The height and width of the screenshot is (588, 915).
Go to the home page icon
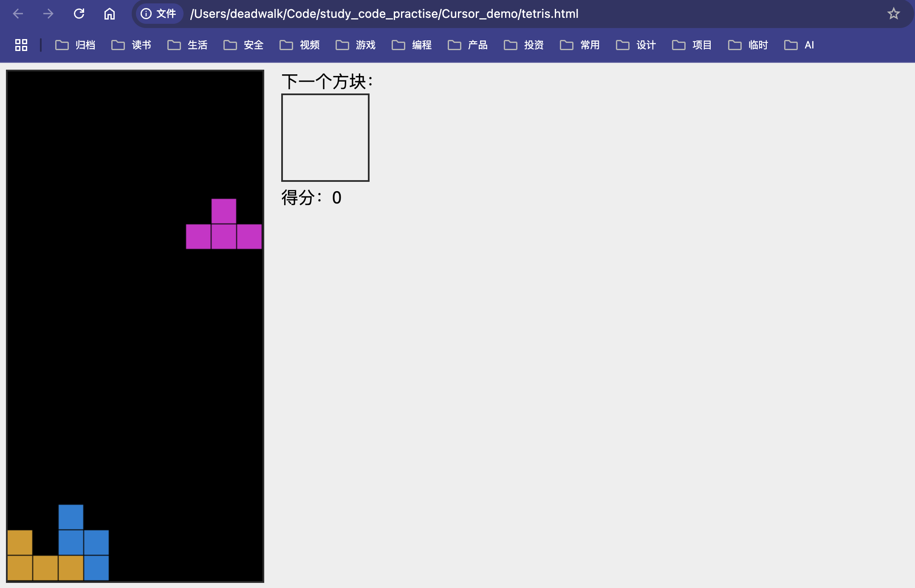(110, 14)
